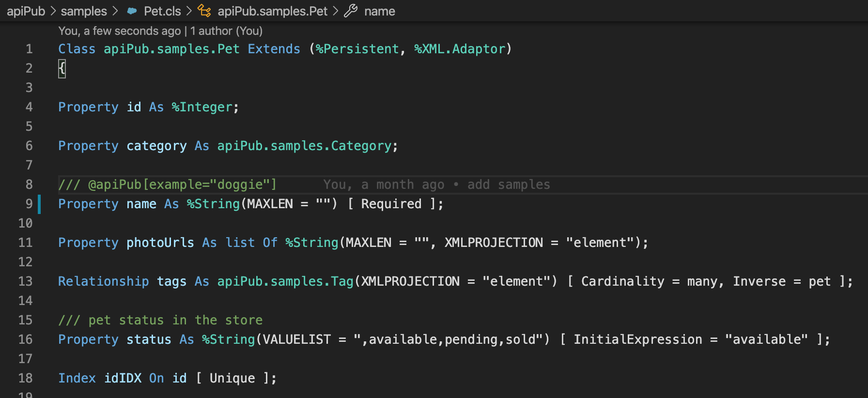This screenshot has width=868, height=398.
Task: Click idIDX in the Index definition
Action: 123,378
